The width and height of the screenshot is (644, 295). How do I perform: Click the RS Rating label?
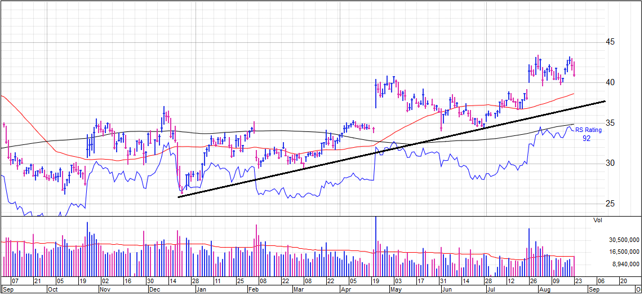point(589,130)
